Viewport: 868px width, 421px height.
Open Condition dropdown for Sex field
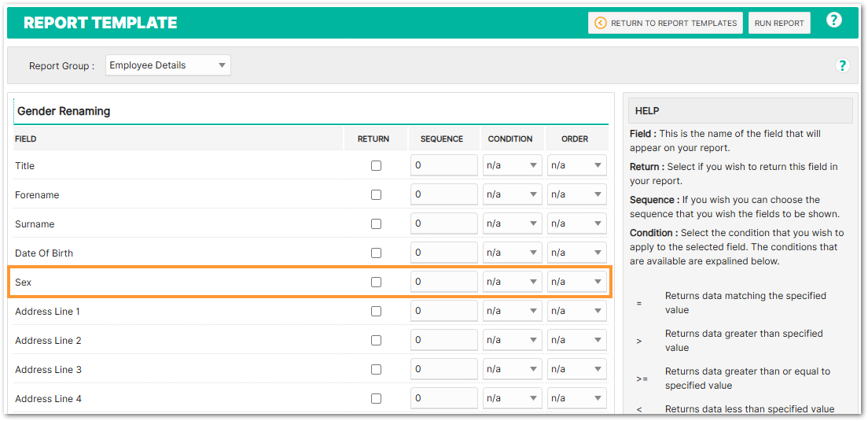click(x=512, y=282)
